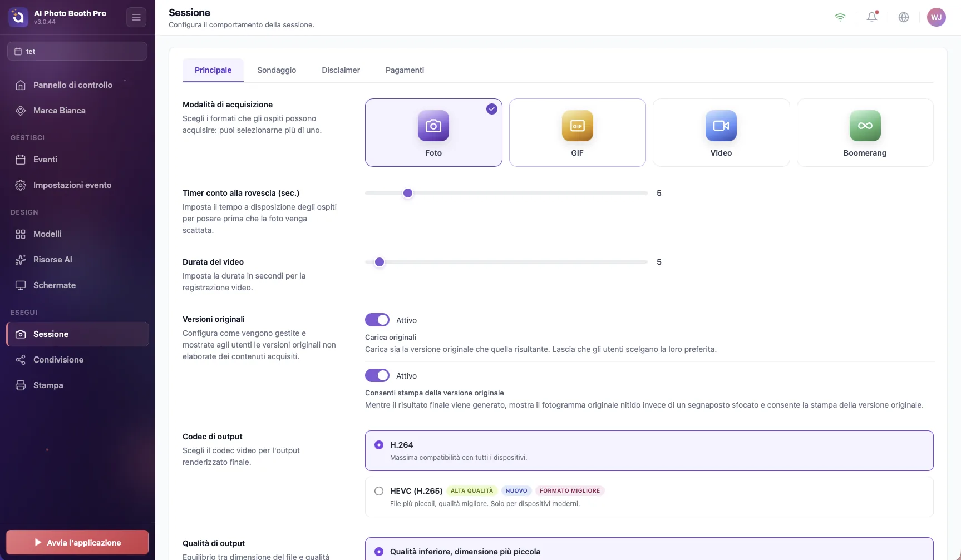Click the monitor icon beside Schermate

21,285
